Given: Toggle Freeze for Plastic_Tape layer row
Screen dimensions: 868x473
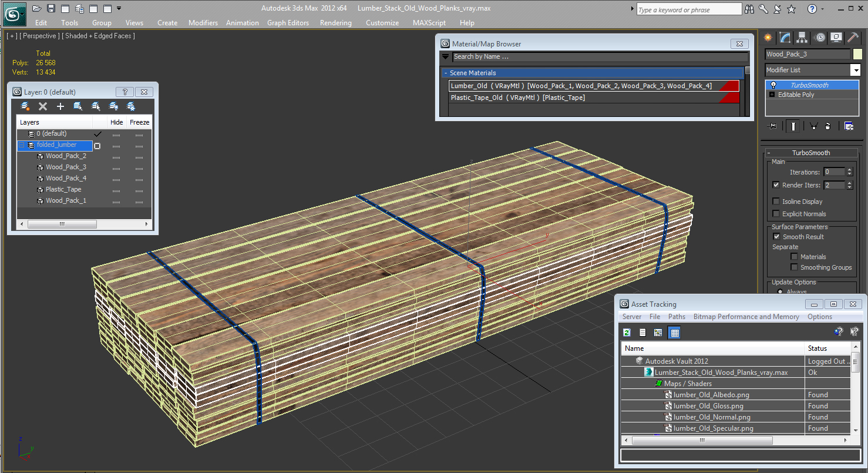Looking at the screenshot, I should coord(139,190).
